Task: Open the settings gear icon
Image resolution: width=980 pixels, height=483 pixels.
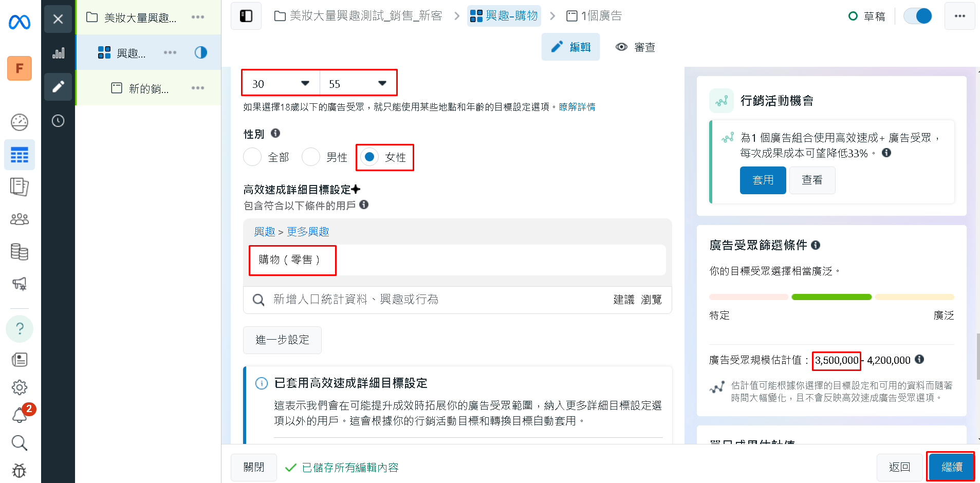Action: (20, 387)
